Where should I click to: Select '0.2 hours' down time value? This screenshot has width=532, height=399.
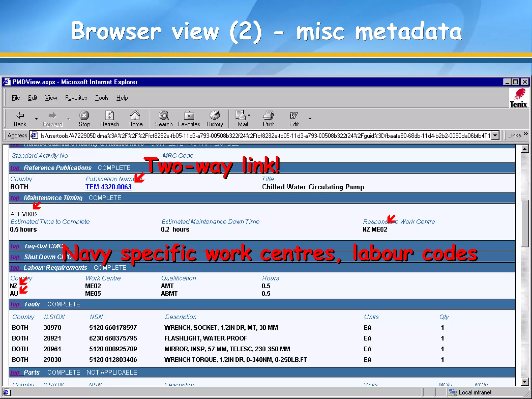175,229
